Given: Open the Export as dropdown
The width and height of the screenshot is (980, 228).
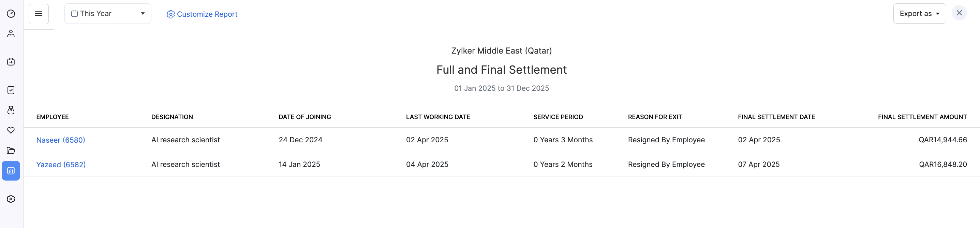Looking at the screenshot, I should click(919, 14).
